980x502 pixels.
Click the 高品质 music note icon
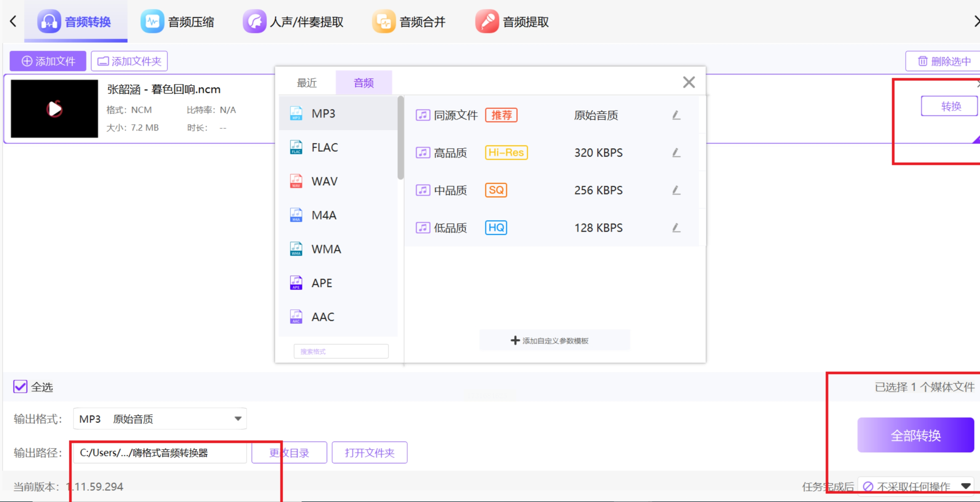pos(423,153)
